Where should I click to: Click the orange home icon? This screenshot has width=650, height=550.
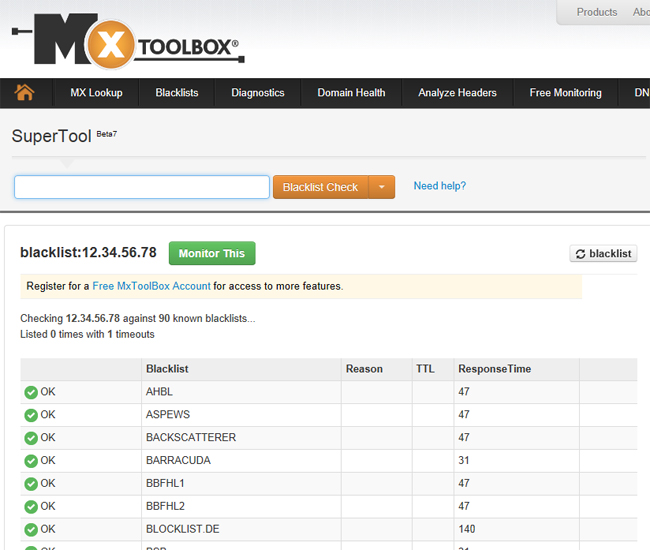tap(24, 92)
